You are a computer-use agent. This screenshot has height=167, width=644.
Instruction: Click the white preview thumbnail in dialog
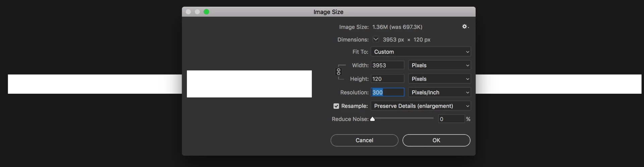[x=249, y=84]
